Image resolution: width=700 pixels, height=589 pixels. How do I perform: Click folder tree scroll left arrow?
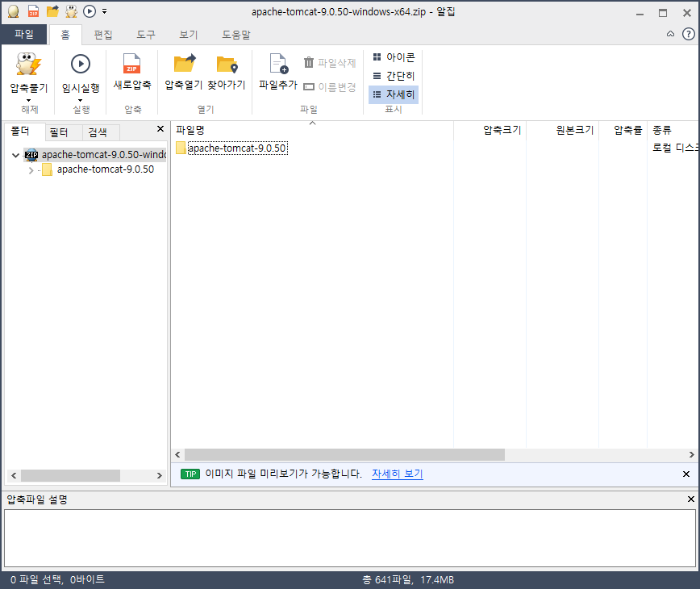coord(14,475)
